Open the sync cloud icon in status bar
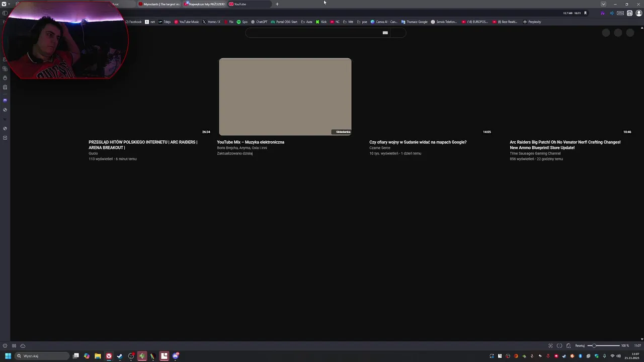This screenshot has height=362, width=644. coord(23,346)
